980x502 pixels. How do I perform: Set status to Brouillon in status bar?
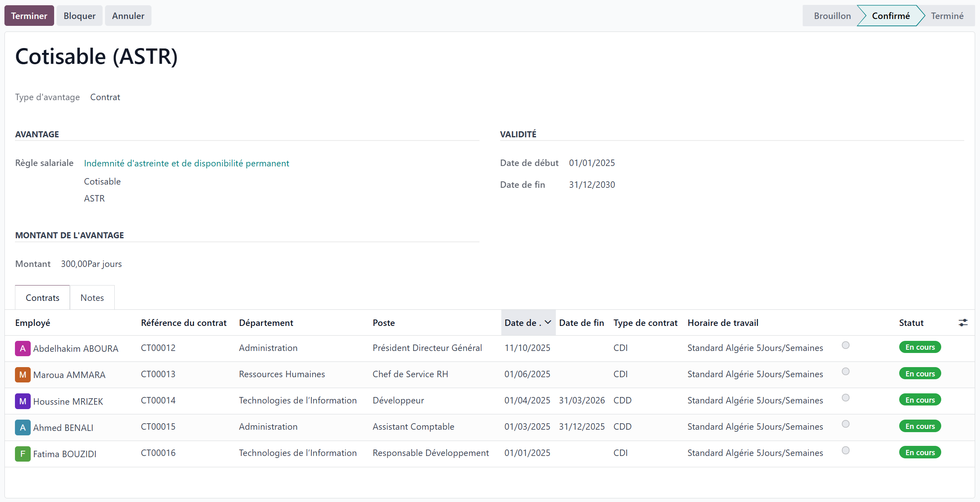click(x=832, y=16)
